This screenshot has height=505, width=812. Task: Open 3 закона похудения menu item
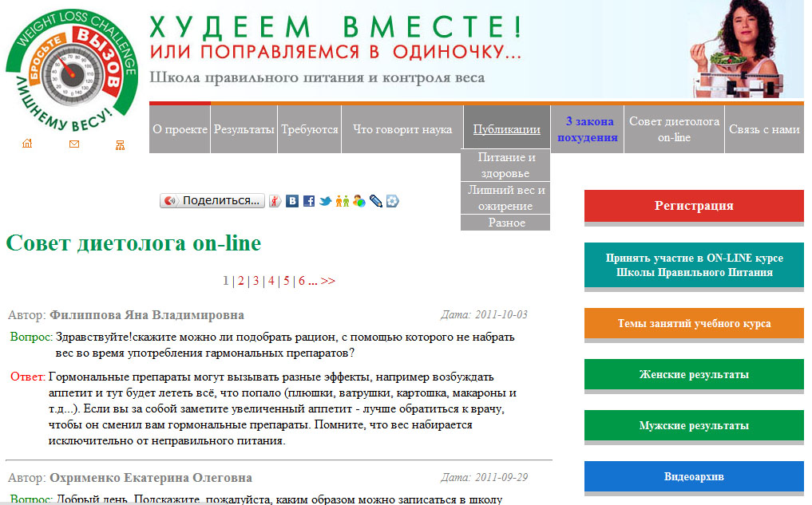588,129
